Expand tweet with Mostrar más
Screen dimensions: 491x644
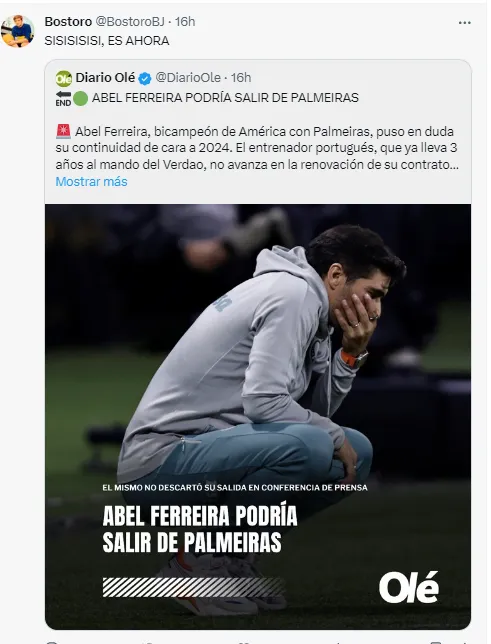tap(92, 182)
